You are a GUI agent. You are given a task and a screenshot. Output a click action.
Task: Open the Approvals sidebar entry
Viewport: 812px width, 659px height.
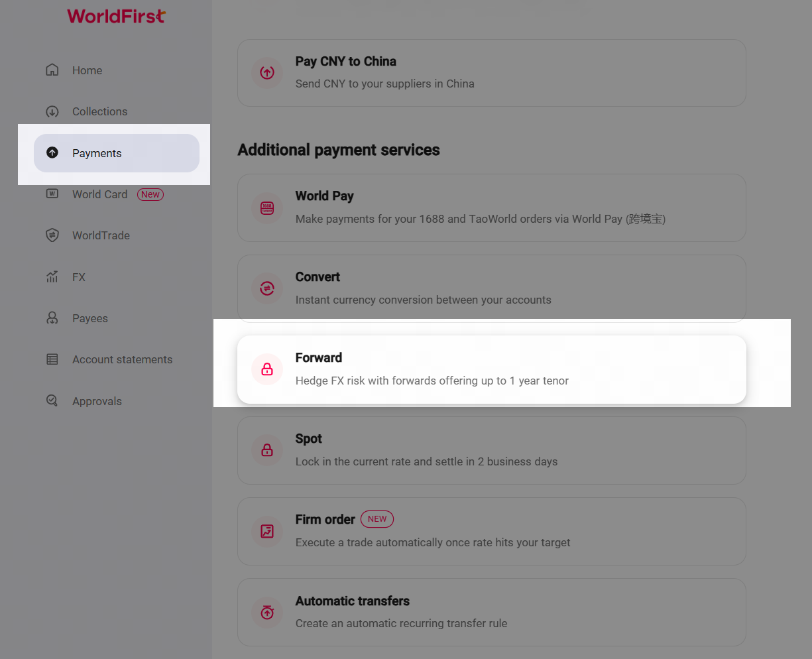click(97, 401)
